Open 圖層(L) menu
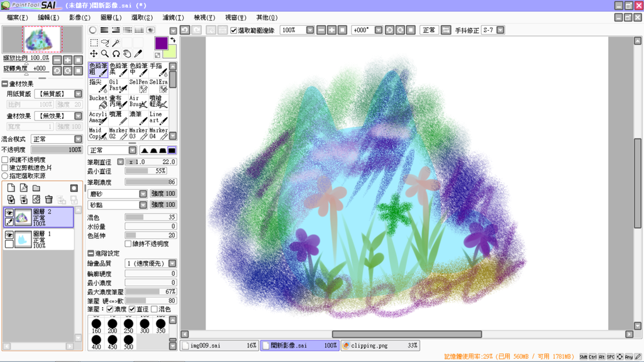Viewport: 644px width, 362px height. (111, 18)
